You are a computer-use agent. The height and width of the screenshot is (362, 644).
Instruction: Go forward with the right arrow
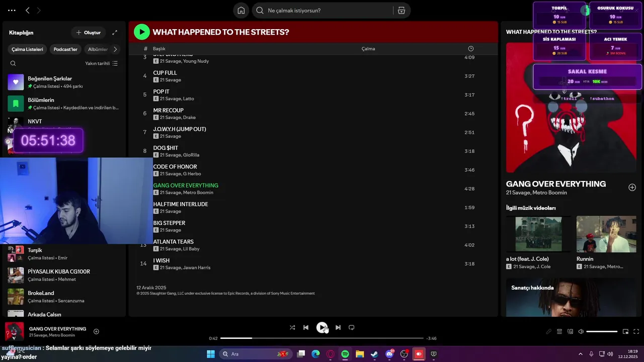tap(39, 11)
